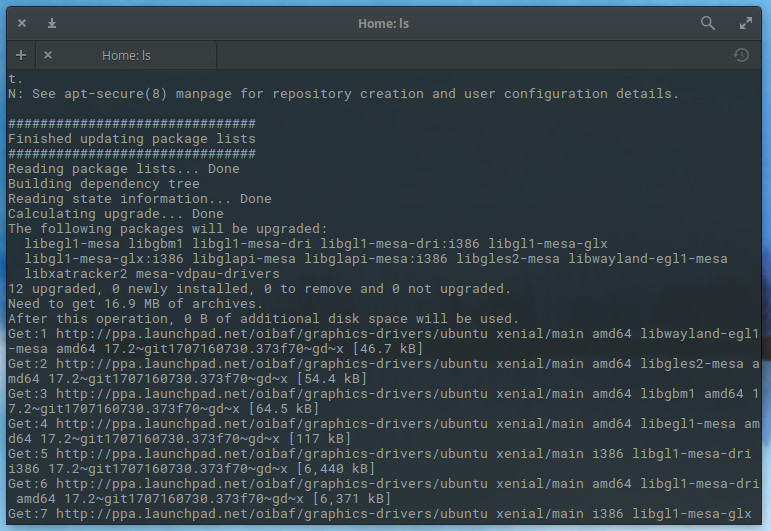
Task: Click the new tab plus icon
Action: click(x=21, y=55)
